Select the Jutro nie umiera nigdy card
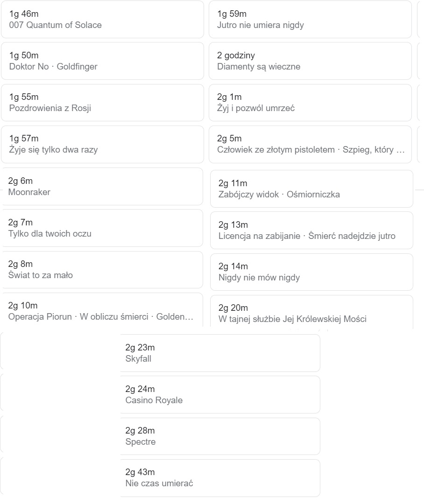Viewport: 424px width, 504px height. pyautogui.click(x=310, y=19)
